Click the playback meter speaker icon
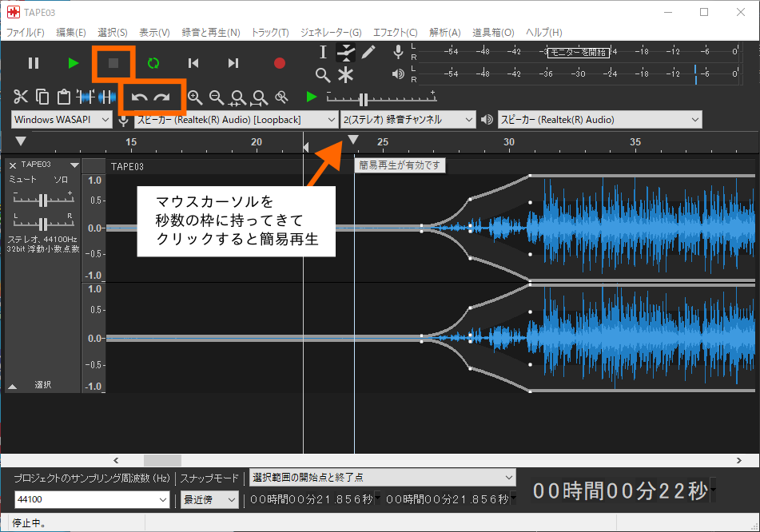Viewport: 760px width, 532px height. 398,73
